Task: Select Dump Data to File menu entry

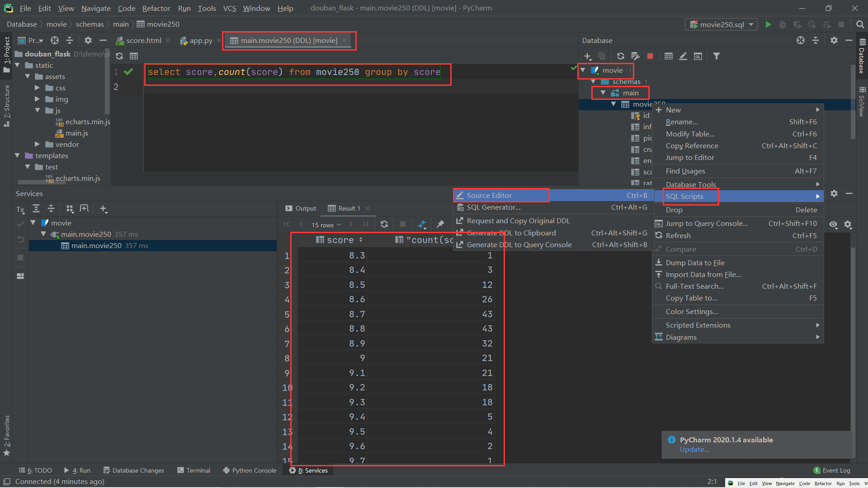Action: 695,263
